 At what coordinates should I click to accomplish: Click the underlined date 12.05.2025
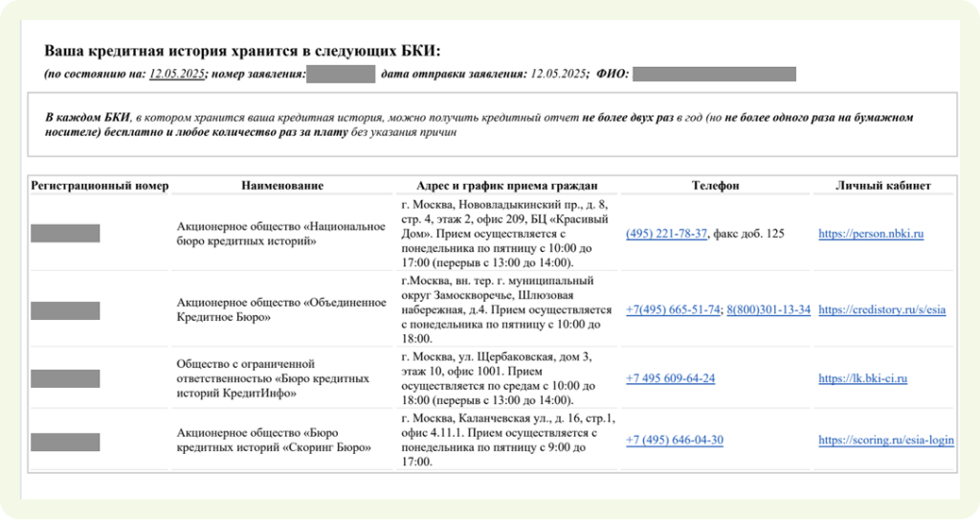[177, 74]
